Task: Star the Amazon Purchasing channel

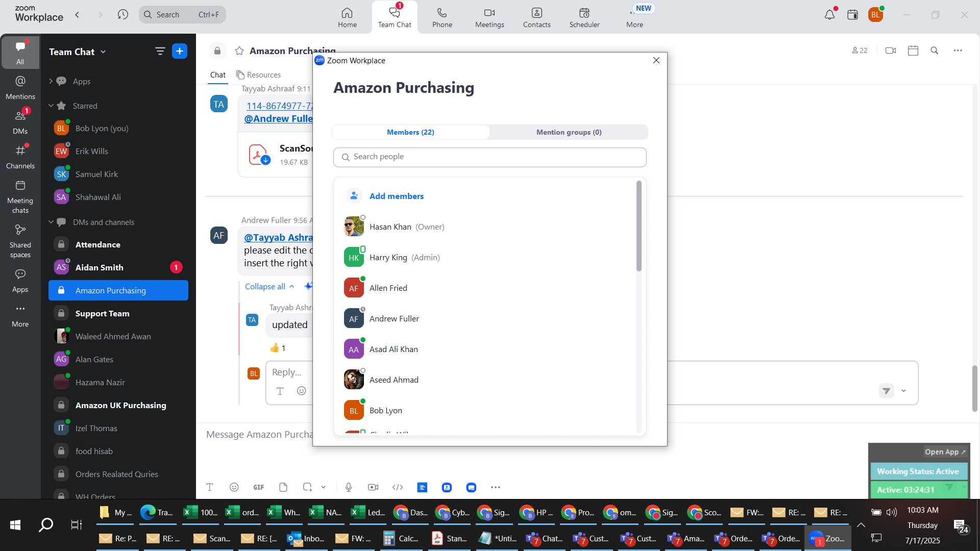Action: 239,51
